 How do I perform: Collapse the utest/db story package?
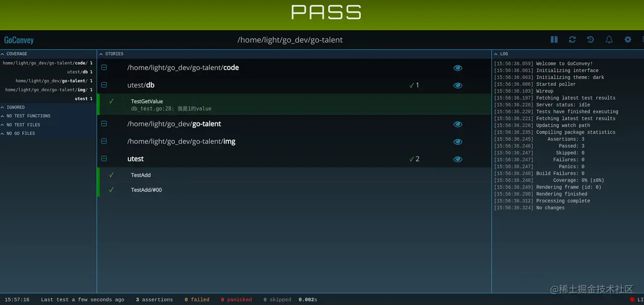click(x=104, y=85)
